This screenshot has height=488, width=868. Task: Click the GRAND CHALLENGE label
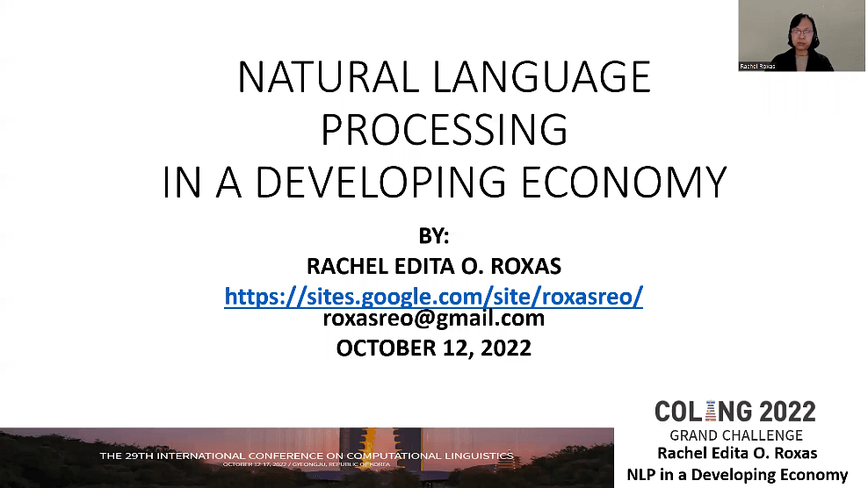pos(736,435)
